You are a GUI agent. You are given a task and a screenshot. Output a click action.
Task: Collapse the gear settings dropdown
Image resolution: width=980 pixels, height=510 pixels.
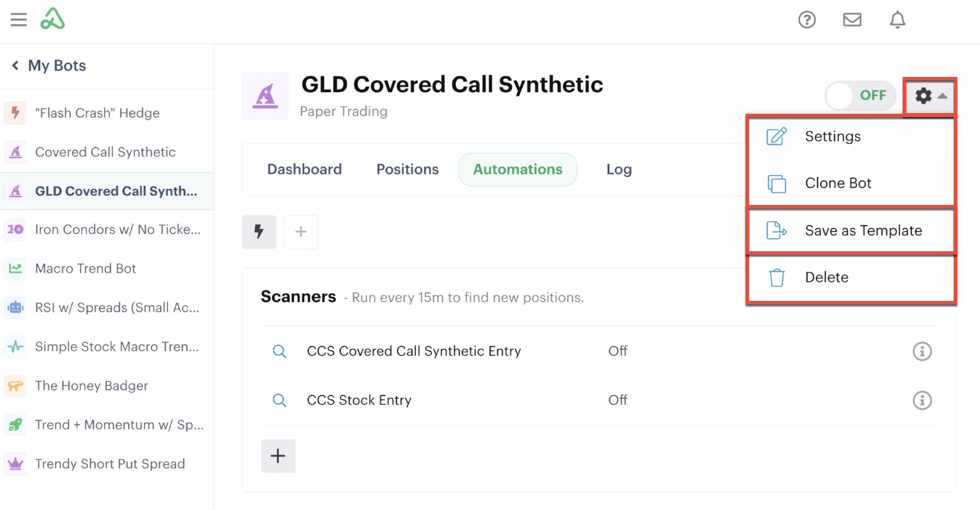coord(929,96)
